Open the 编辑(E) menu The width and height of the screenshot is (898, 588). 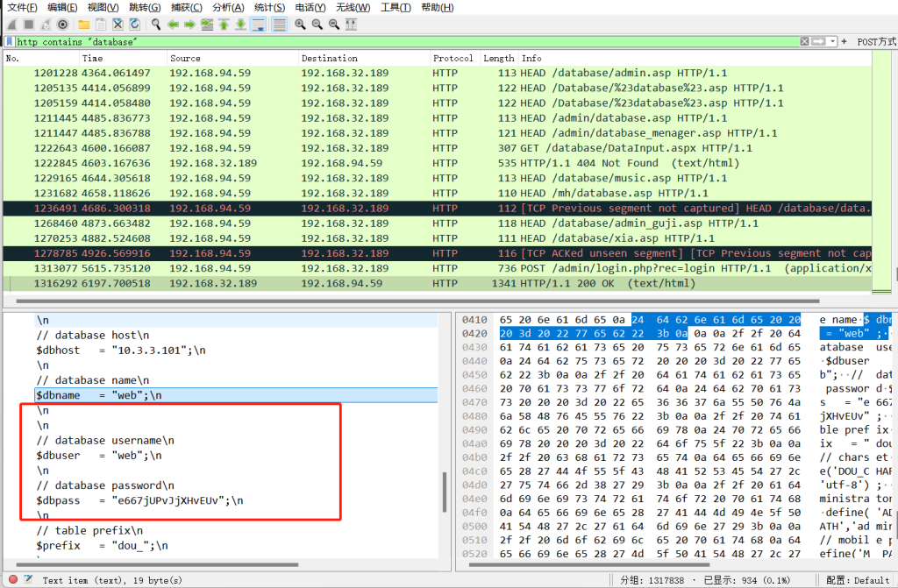pyautogui.click(x=62, y=7)
